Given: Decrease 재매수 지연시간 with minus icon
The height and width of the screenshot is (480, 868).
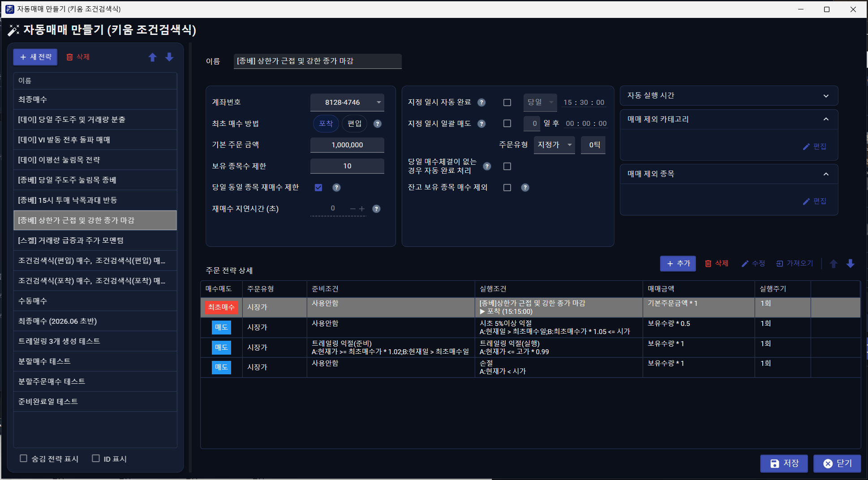Looking at the screenshot, I should pyautogui.click(x=353, y=209).
